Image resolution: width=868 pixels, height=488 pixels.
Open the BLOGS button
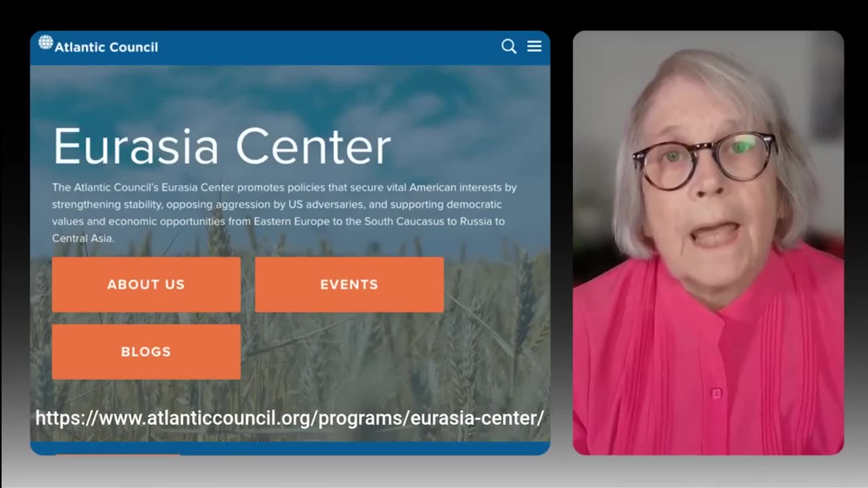(x=146, y=352)
